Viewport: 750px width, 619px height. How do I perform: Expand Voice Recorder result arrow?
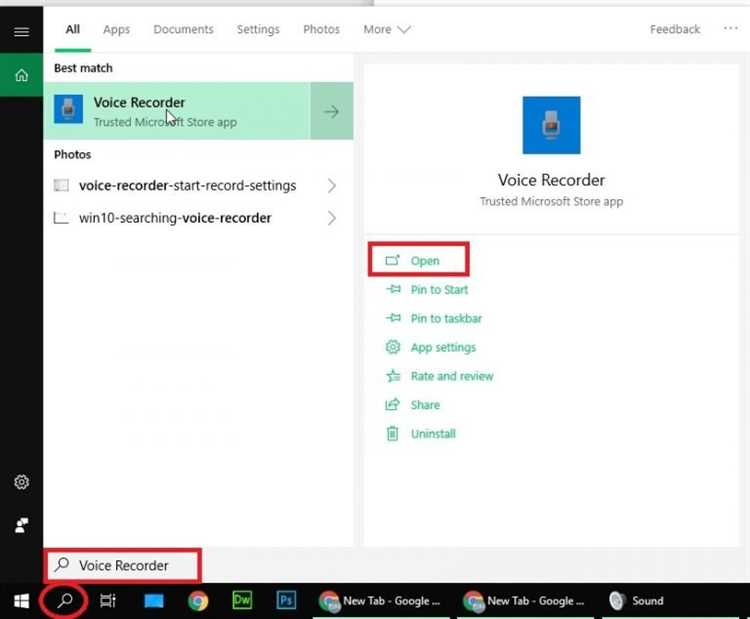(x=331, y=111)
